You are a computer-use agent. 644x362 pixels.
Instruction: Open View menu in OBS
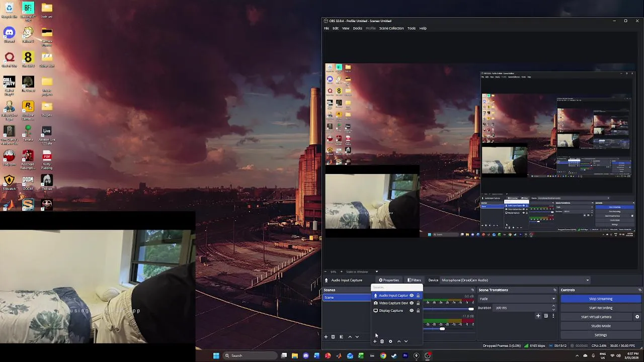click(x=346, y=28)
